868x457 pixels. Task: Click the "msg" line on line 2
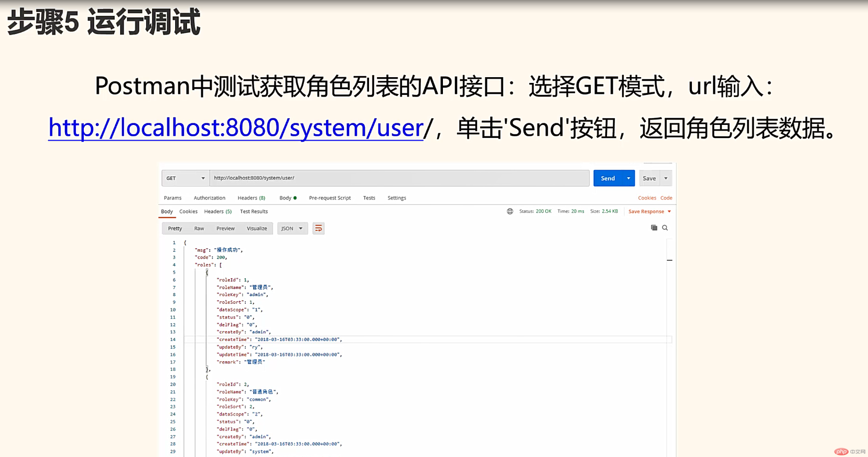pyautogui.click(x=219, y=250)
